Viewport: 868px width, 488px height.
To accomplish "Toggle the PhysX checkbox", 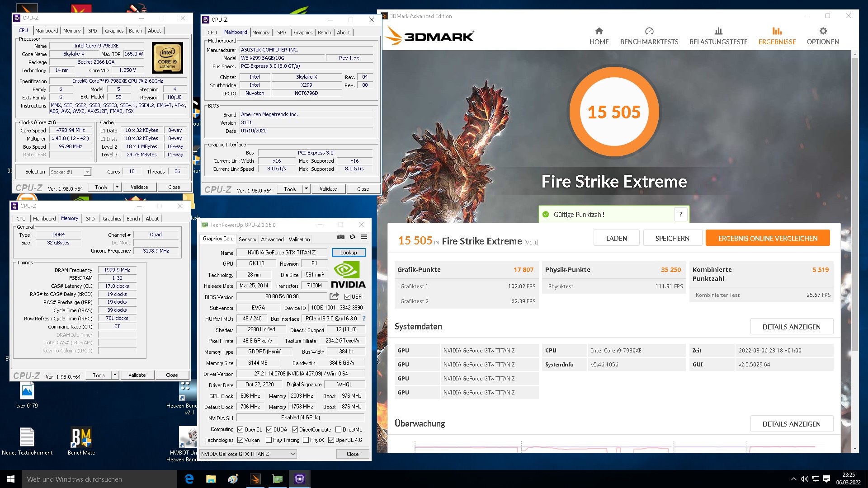I will pyautogui.click(x=306, y=440).
